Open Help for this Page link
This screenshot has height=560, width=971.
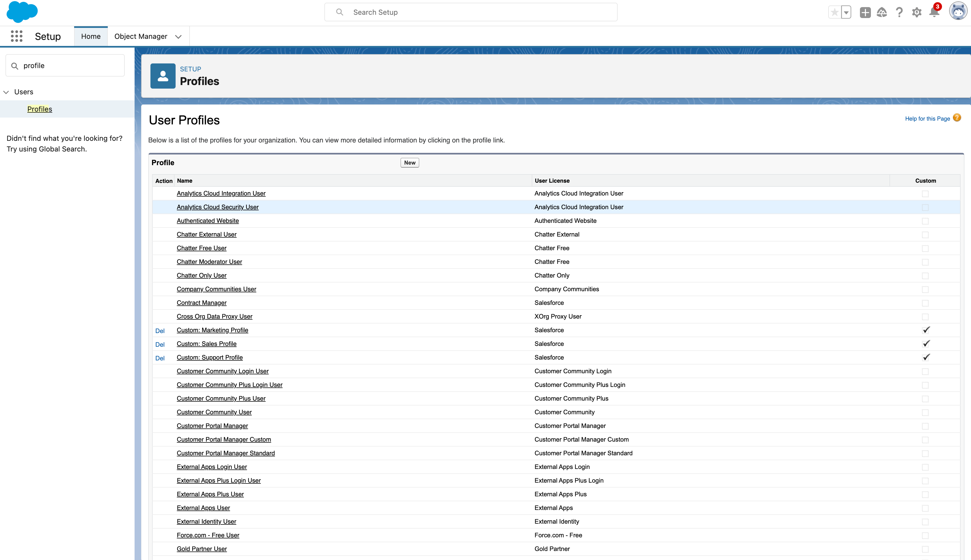pyautogui.click(x=928, y=118)
